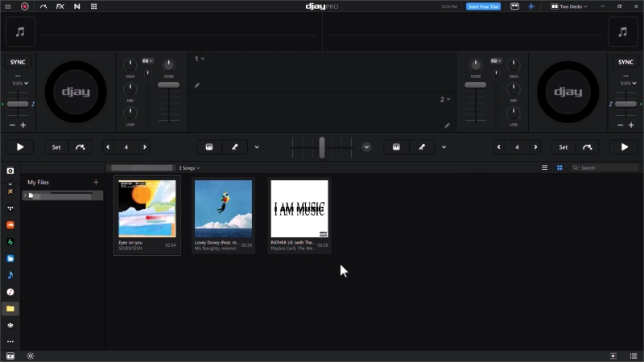Click the left deck volume fader handle
This screenshot has width=644, height=362.
(x=168, y=85)
